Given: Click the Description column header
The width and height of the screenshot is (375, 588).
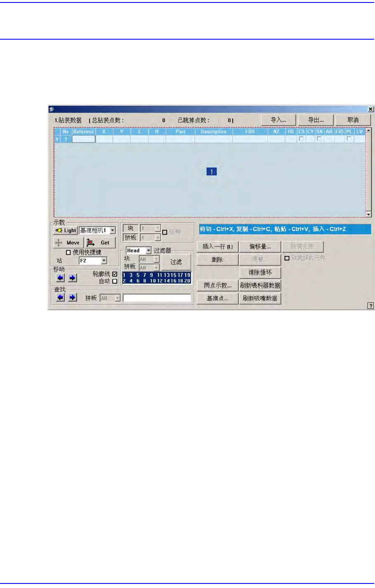Looking at the screenshot, I should click(x=214, y=132).
